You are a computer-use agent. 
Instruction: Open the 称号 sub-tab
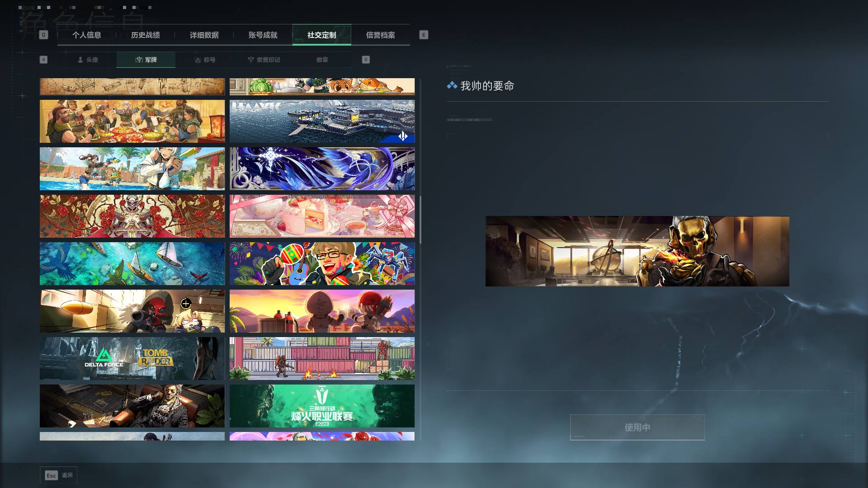(205, 60)
